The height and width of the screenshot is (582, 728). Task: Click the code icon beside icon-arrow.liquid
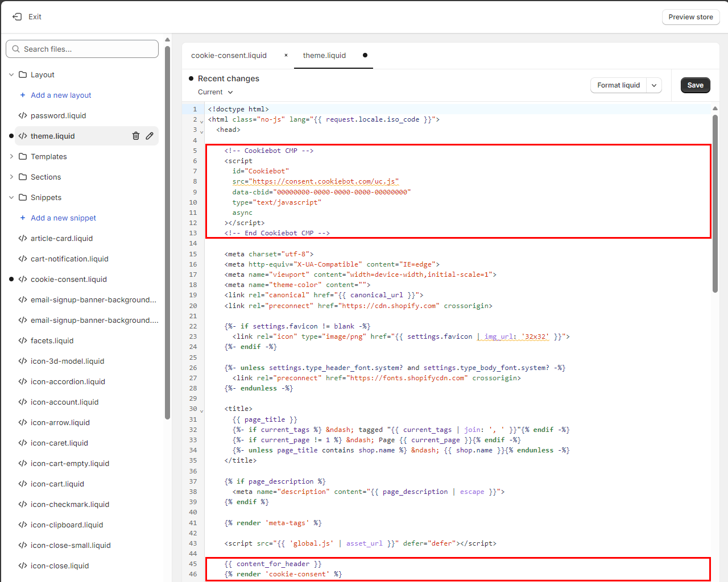[23, 422]
